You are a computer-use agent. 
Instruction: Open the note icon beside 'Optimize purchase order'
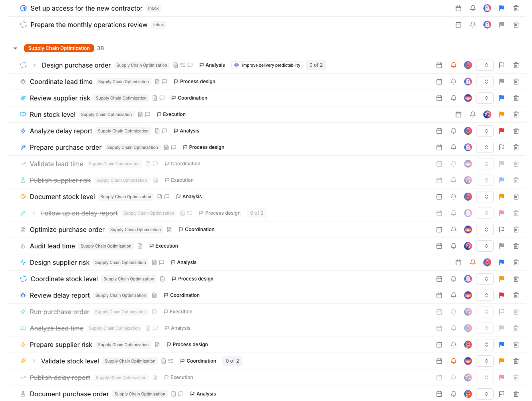click(x=169, y=230)
